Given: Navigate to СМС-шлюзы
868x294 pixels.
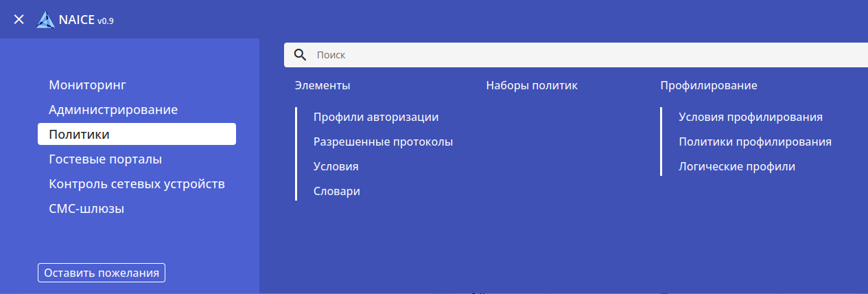Looking at the screenshot, I should point(86,209).
